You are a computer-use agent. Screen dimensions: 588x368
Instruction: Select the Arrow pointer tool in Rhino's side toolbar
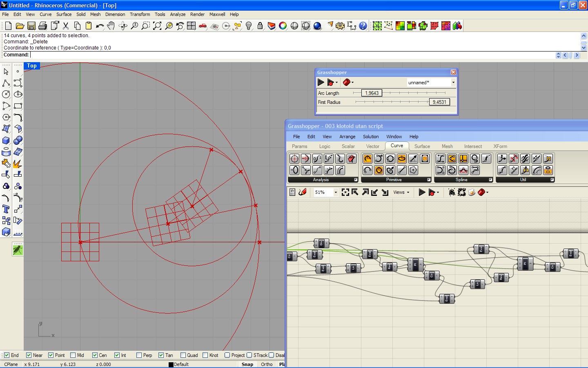click(x=6, y=71)
